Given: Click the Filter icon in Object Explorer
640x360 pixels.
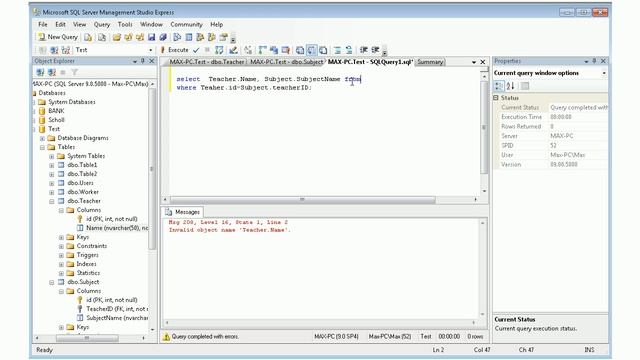Looking at the screenshot, I should pos(75,72).
